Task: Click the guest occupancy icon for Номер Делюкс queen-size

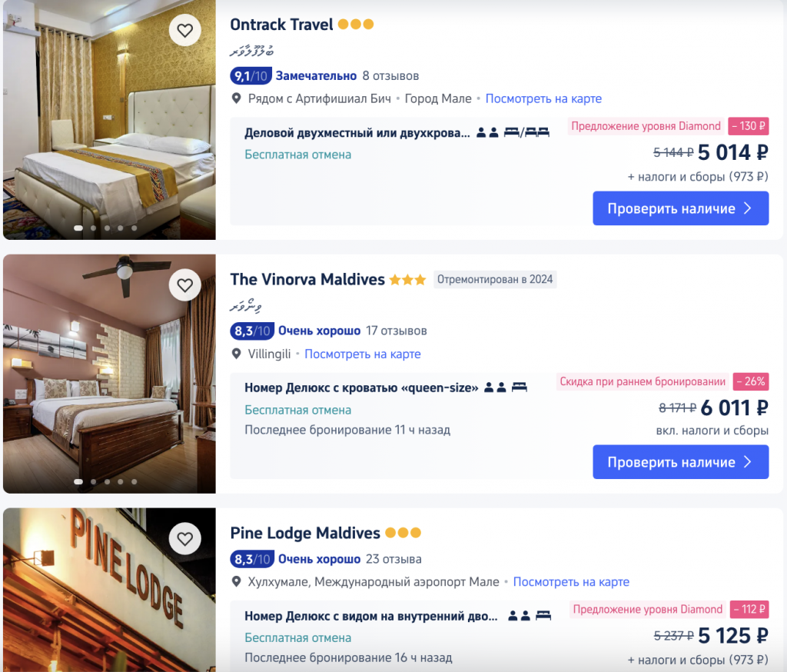Action: (x=495, y=388)
